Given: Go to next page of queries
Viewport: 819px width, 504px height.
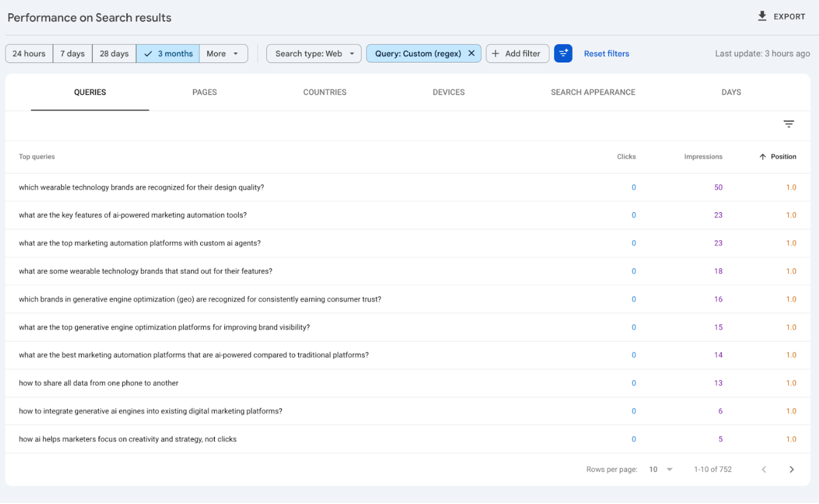Looking at the screenshot, I should click(792, 469).
